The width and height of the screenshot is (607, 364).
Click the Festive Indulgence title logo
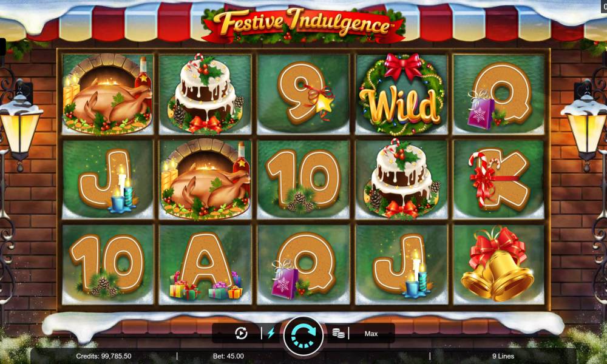(x=303, y=24)
